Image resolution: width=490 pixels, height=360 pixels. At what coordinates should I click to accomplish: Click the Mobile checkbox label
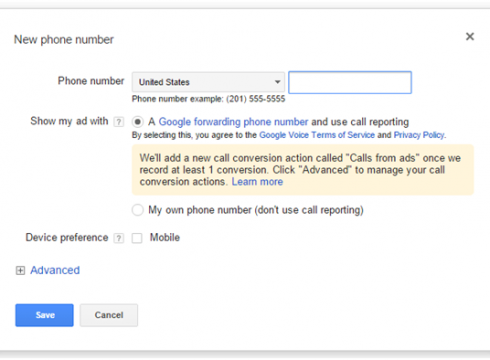coord(165,238)
